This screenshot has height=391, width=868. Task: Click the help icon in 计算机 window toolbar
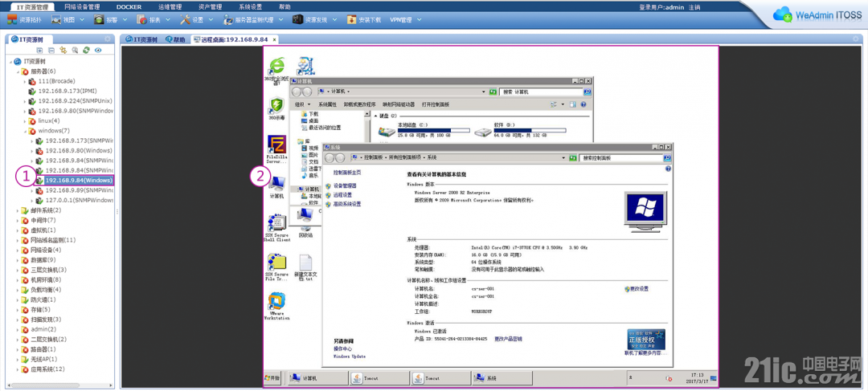click(583, 104)
